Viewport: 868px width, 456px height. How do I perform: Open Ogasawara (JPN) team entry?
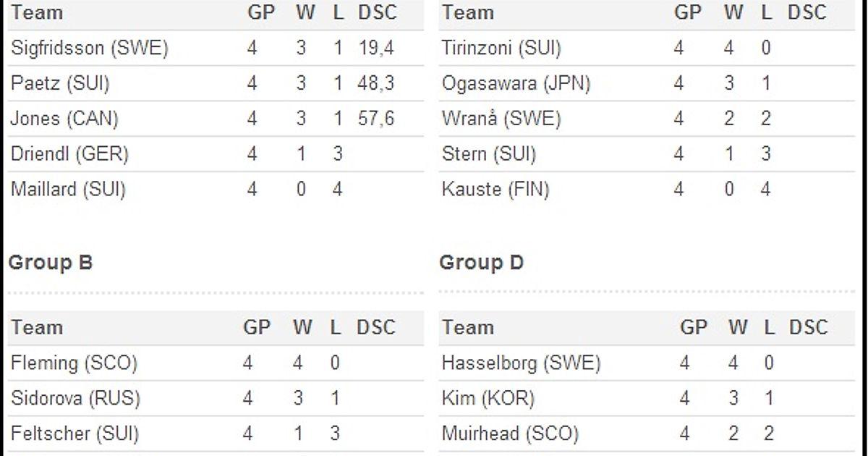(x=516, y=84)
